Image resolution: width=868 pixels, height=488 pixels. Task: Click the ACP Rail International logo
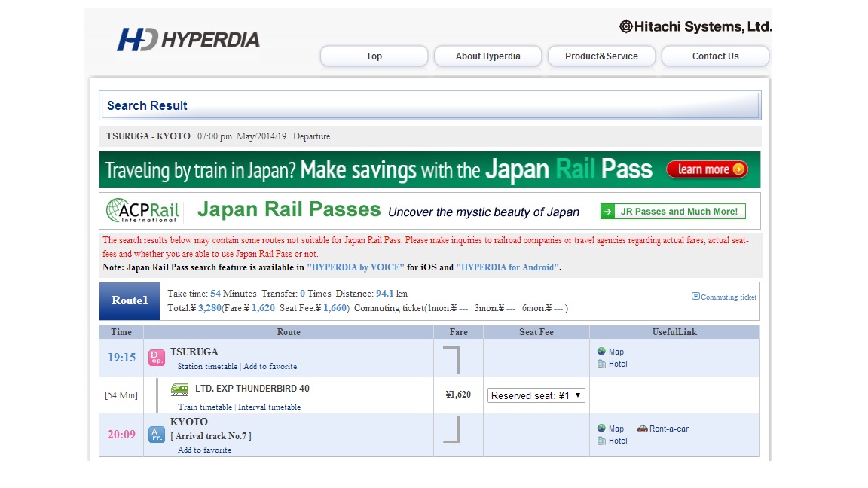(x=143, y=210)
